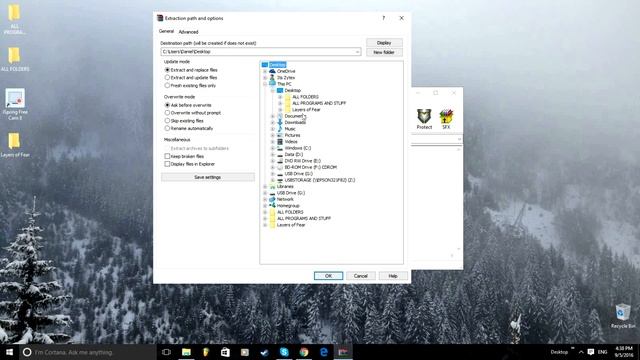The width and height of the screenshot is (640, 360).
Task: Enable Keep broken files checkbox
Action: pyautogui.click(x=167, y=156)
